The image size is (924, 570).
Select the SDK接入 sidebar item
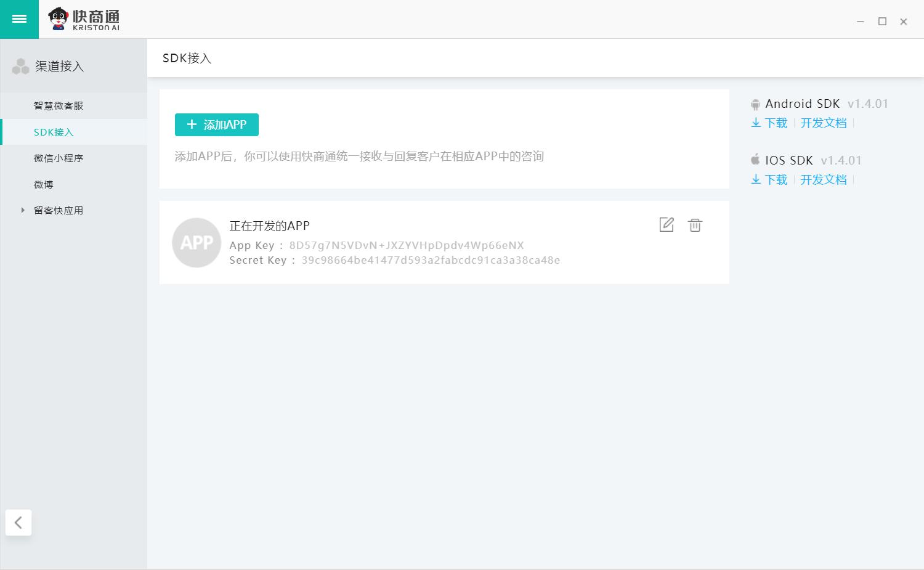pos(54,132)
